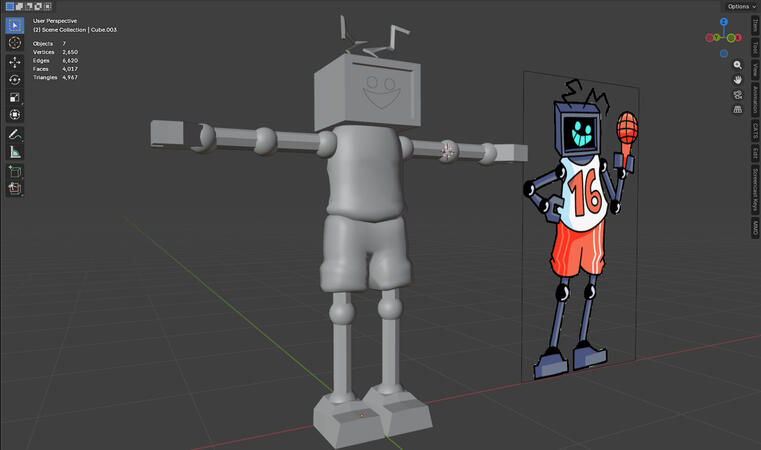The width and height of the screenshot is (761, 450).
Task: Snap view to blue Z axis on gizmo
Action: click(x=724, y=22)
